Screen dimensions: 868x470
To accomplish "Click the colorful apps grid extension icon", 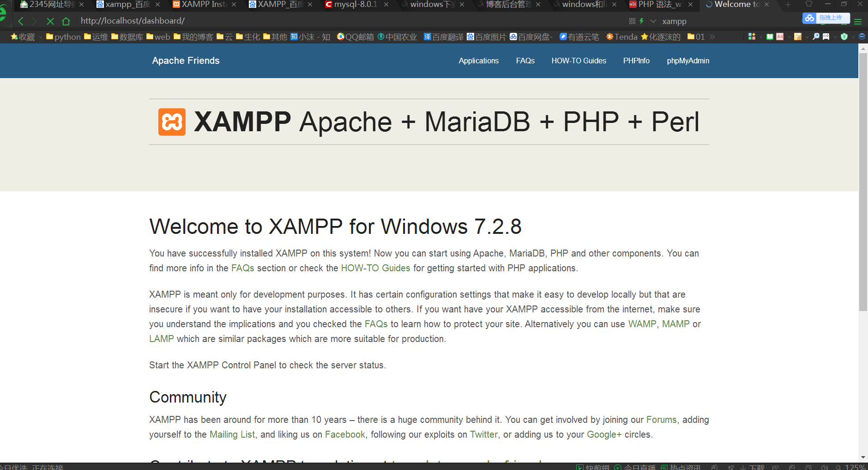I will tap(752, 37).
